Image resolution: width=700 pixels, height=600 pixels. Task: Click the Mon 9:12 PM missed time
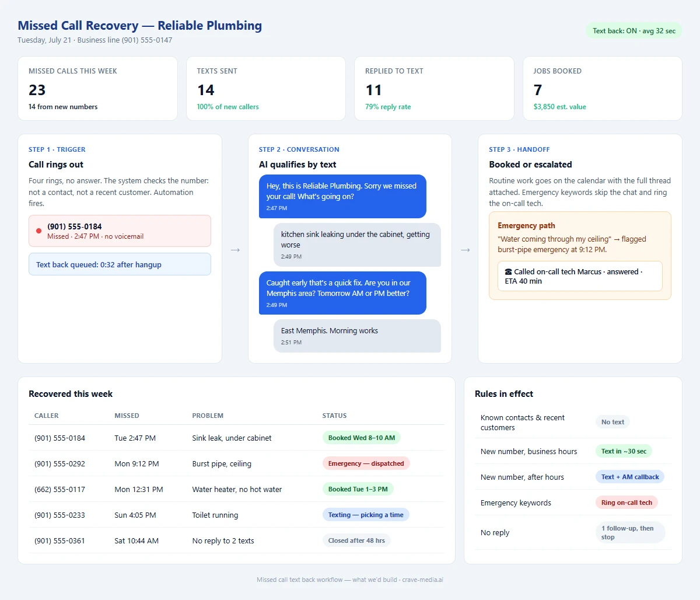136,463
